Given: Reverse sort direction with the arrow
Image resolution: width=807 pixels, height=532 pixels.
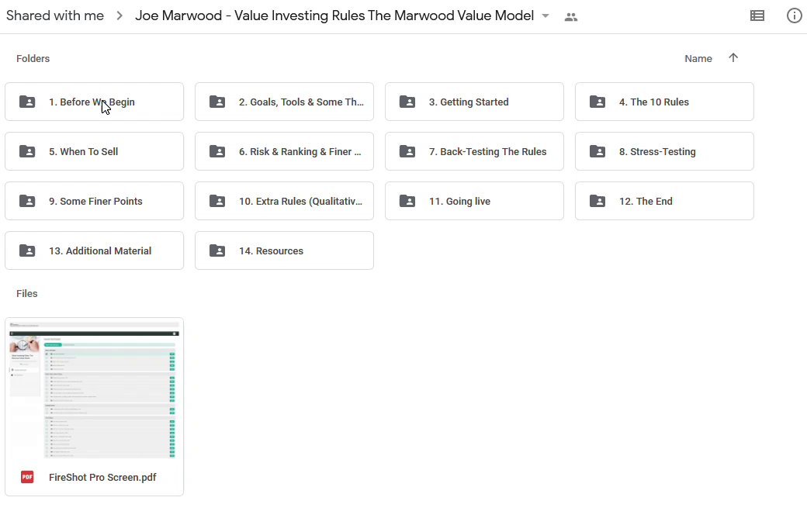Looking at the screenshot, I should point(733,58).
